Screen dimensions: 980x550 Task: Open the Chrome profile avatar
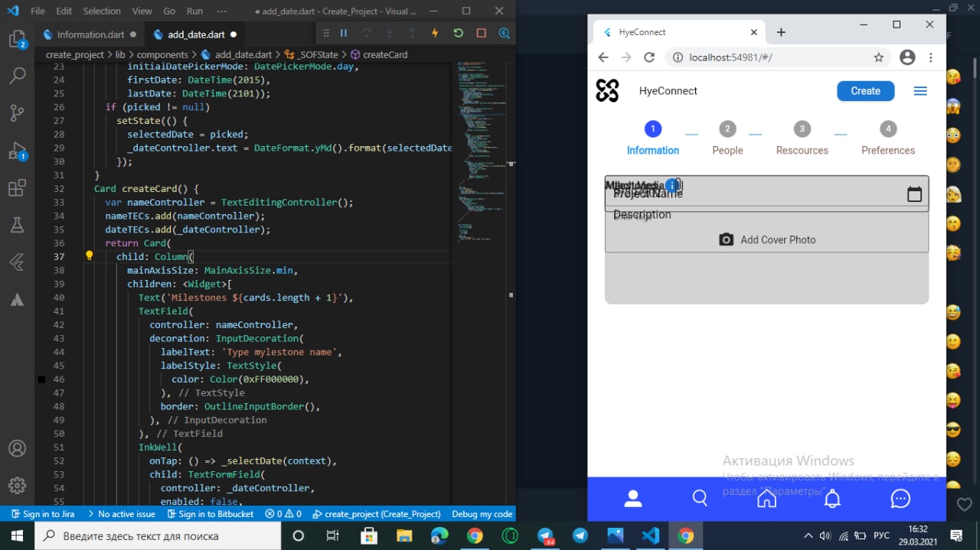907,57
